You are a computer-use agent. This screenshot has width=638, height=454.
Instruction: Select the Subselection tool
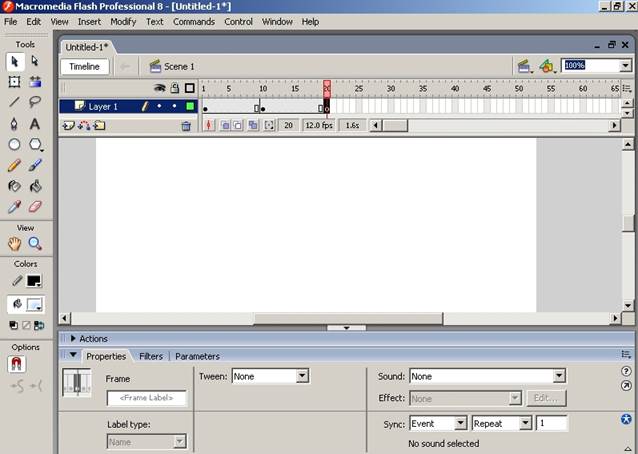[x=35, y=61]
